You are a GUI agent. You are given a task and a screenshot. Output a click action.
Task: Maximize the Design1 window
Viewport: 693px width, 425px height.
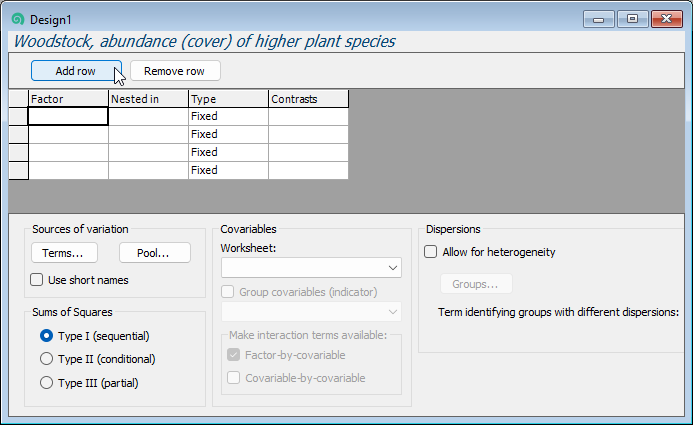633,18
